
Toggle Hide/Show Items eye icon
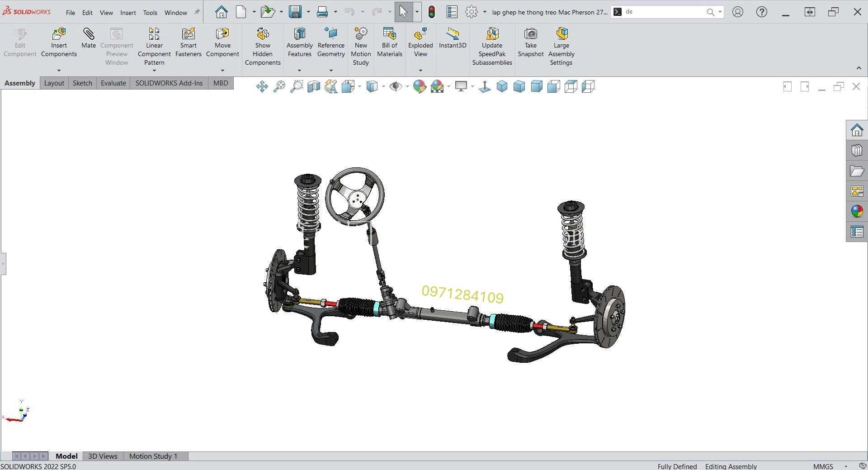[x=396, y=86]
